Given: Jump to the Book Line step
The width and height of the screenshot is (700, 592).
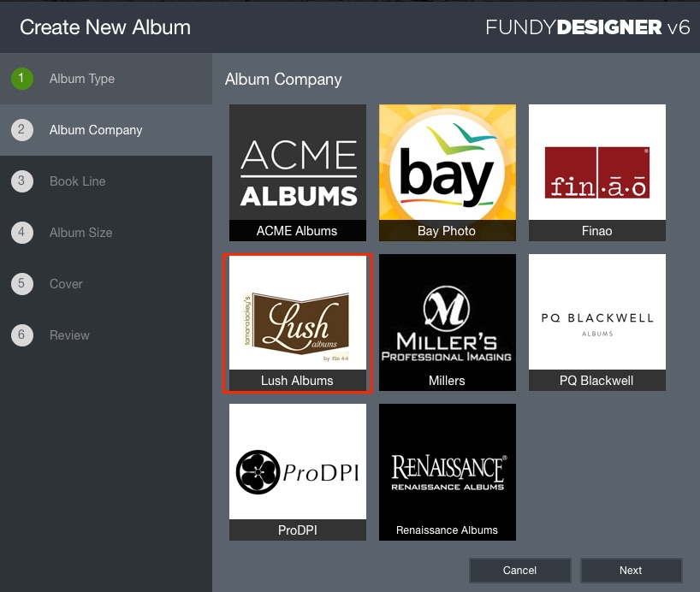Looking at the screenshot, I should point(106,181).
